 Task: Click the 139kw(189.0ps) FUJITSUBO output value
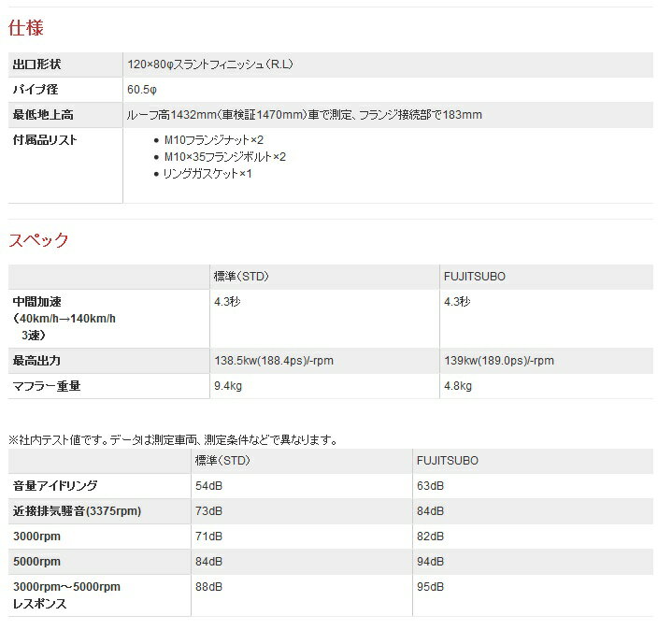(x=498, y=361)
